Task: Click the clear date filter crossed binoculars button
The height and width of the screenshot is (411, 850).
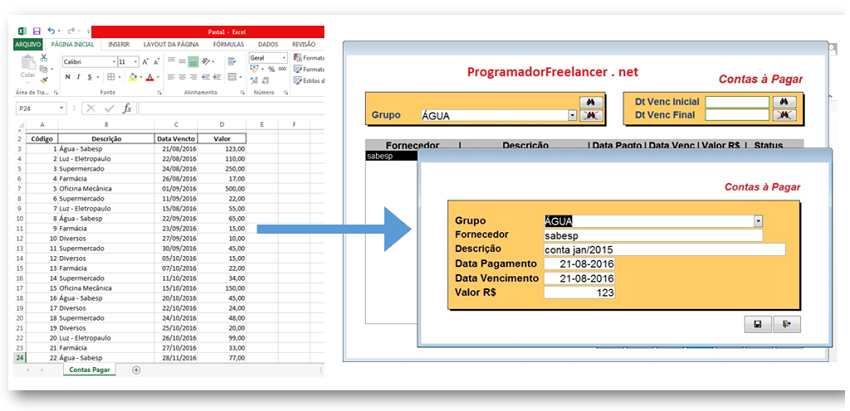Action: tap(784, 114)
